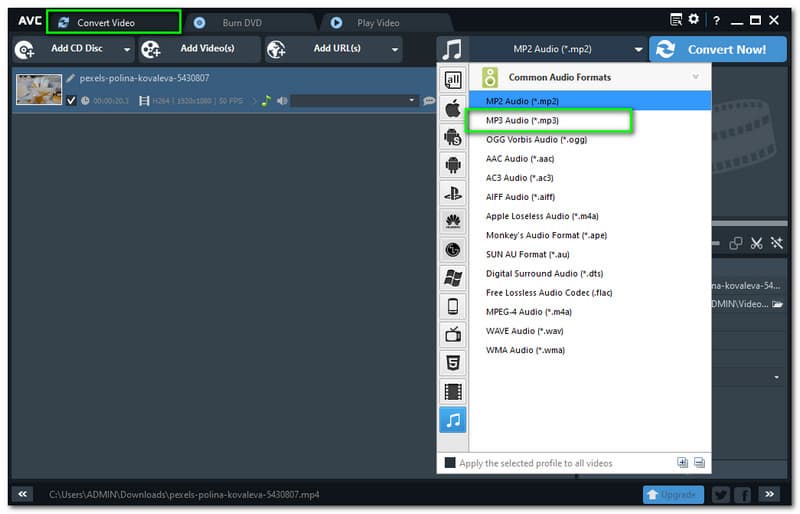
Task: Expand the Add URL(s) dropdown arrow
Action: click(394, 50)
